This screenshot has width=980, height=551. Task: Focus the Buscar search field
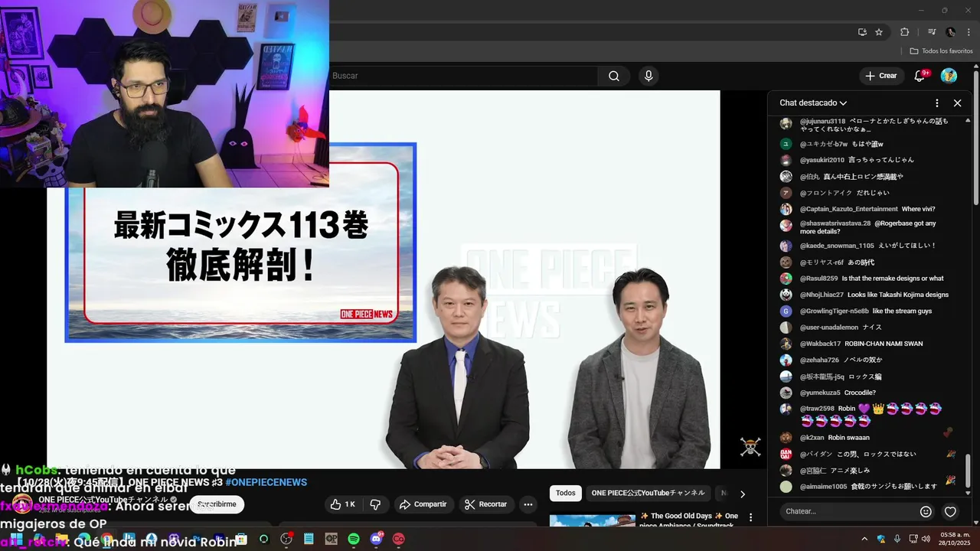pyautogui.click(x=463, y=76)
